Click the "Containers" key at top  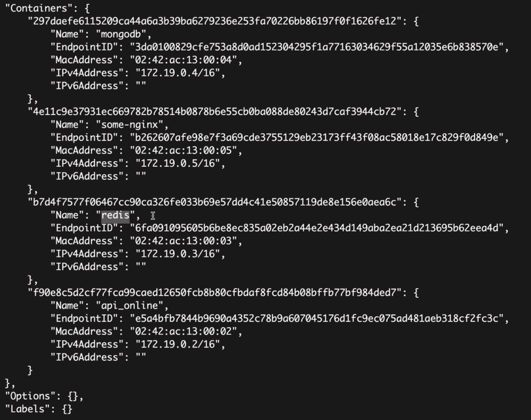(39, 8)
